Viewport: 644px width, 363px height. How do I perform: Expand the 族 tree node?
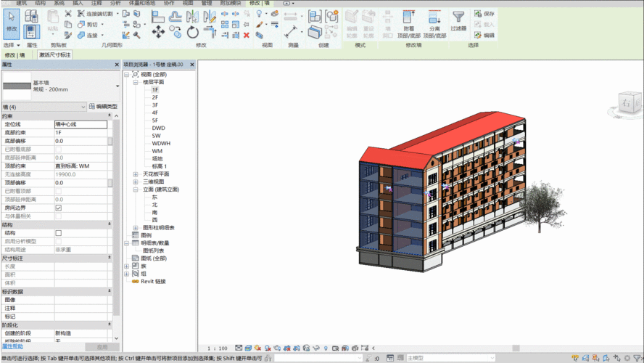click(126, 266)
